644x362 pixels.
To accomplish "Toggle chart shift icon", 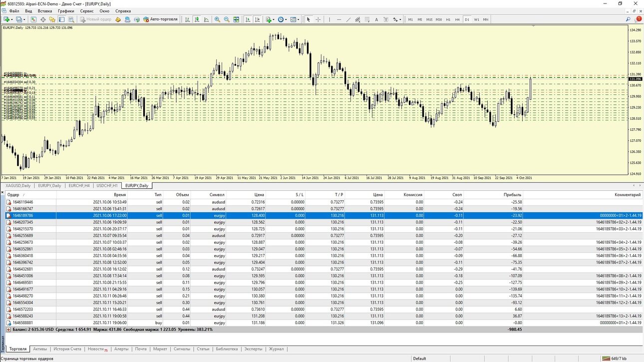I will (257, 19).
